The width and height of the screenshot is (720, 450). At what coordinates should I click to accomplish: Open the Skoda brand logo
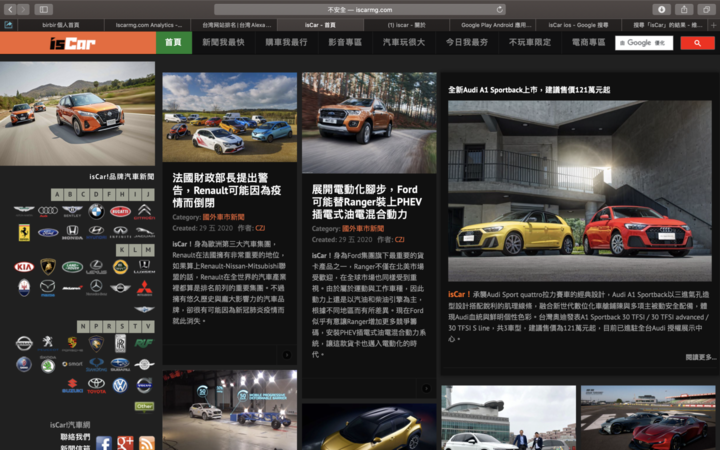tap(48, 365)
